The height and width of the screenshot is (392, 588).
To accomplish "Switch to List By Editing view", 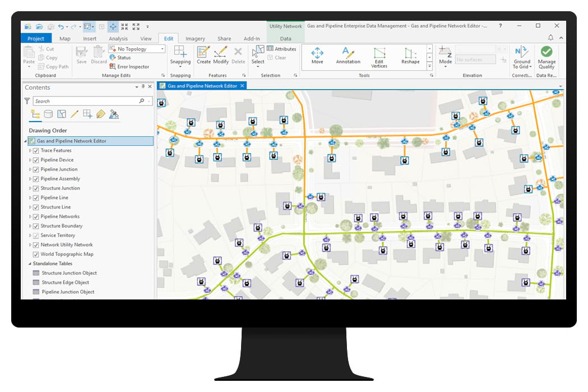I will (x=74, y=114).
